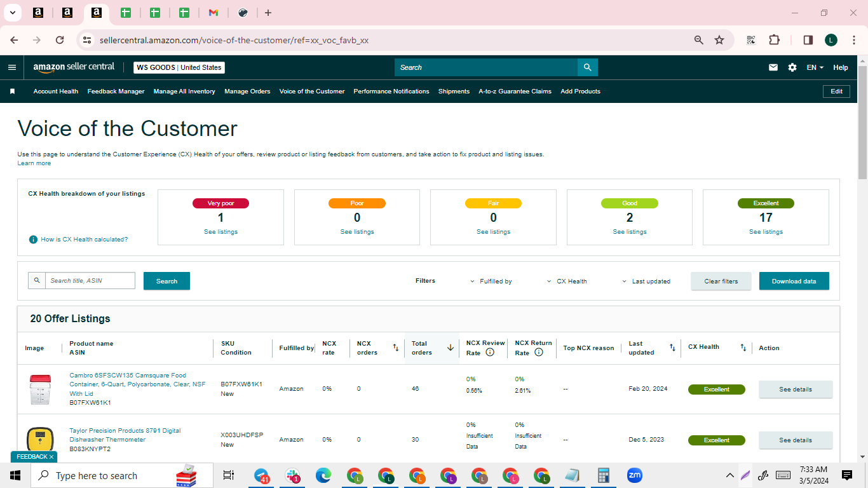Click the search magnifier button in header
The height and width of the screenshot is (488, 868).
coord(587,67)
